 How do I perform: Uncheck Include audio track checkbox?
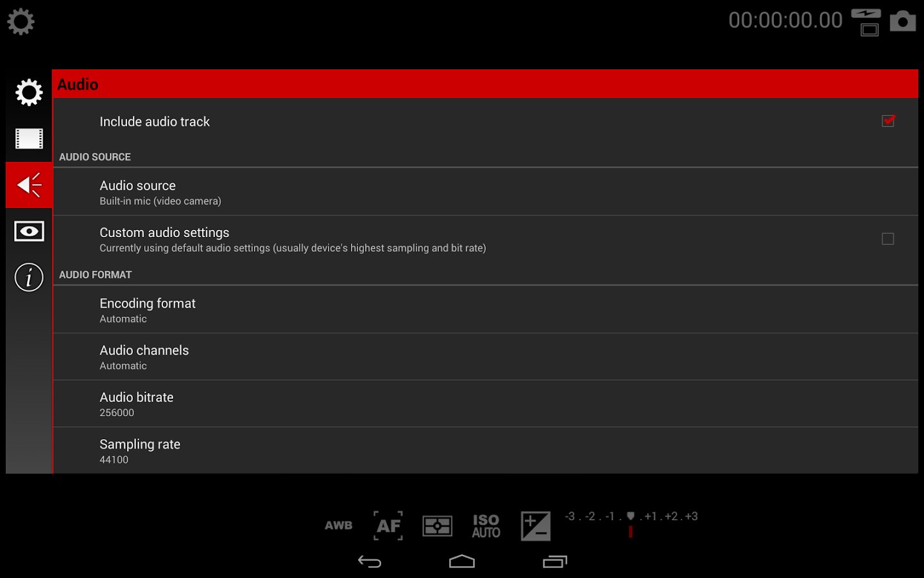tap(888, 121)
